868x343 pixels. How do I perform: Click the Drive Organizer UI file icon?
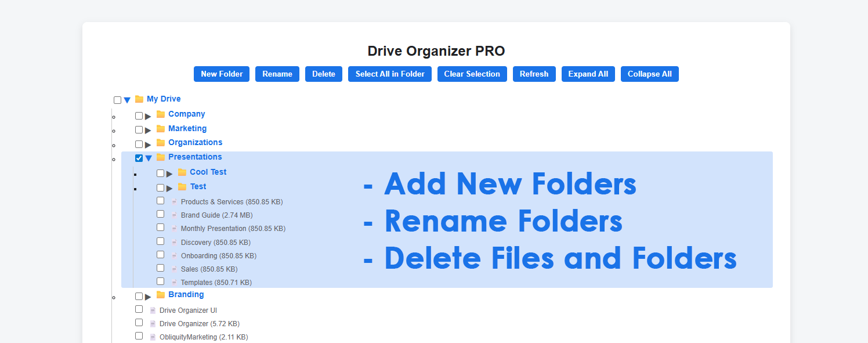pyautogui.click(x=153, y=310)
